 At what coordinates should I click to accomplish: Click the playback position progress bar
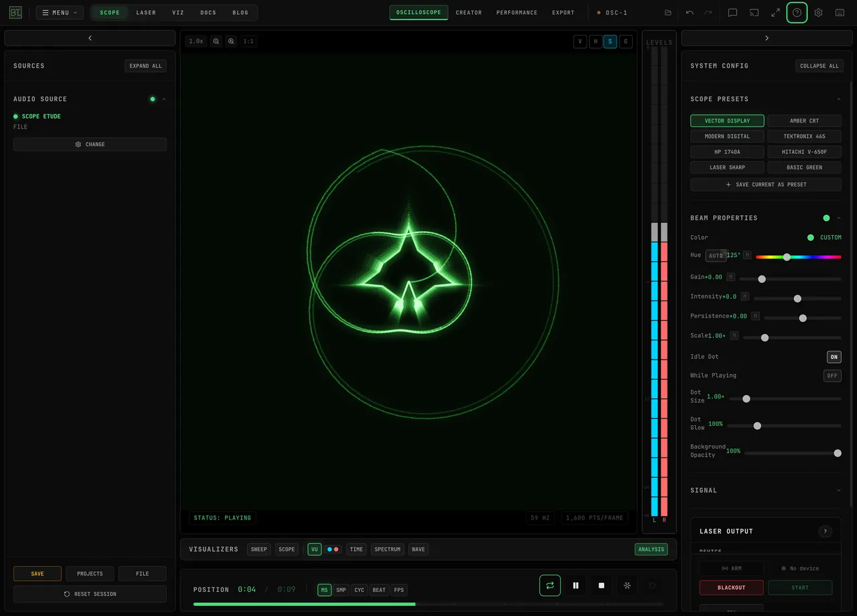click(x=428, y=604)
